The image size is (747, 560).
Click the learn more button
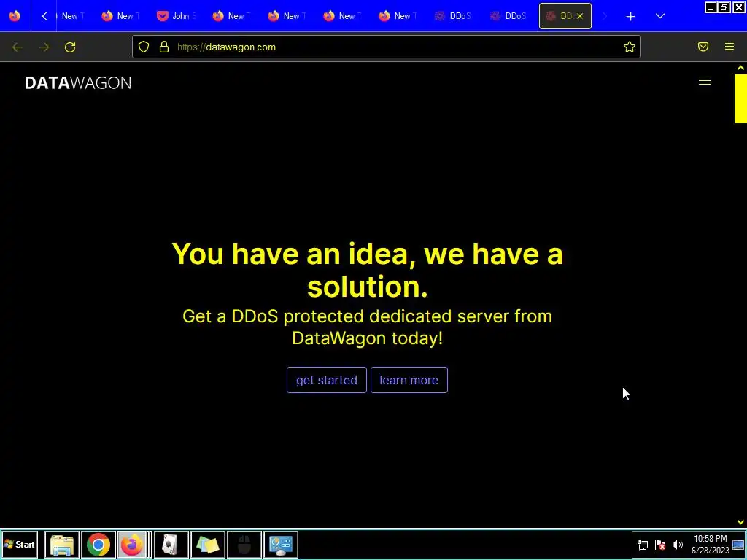pos(409,380)
